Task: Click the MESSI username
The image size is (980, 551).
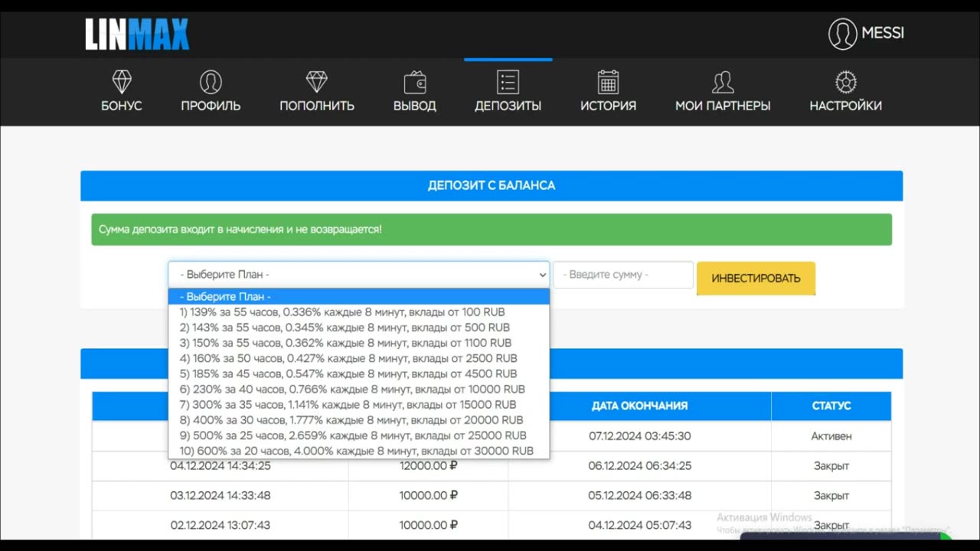Action: [x=883, y=33]
